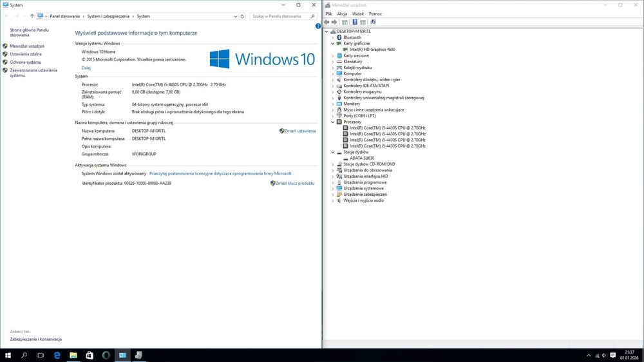Open the Widok menu

tap(357, 14)
